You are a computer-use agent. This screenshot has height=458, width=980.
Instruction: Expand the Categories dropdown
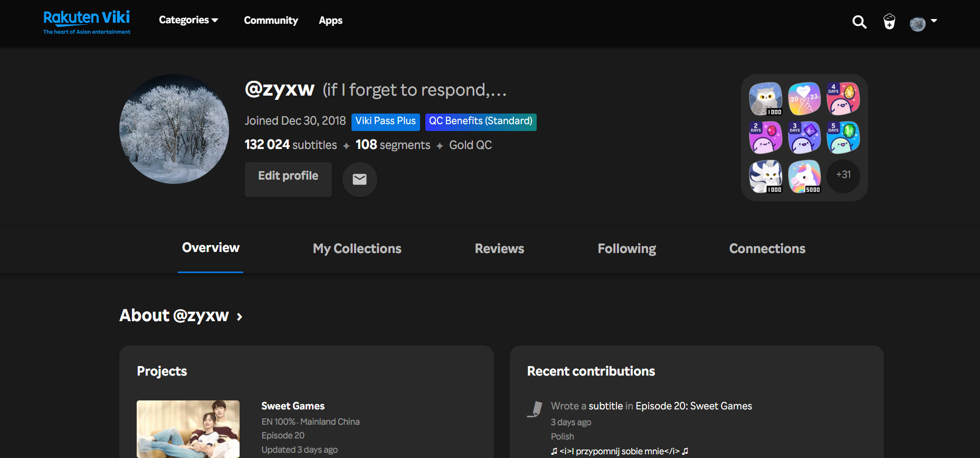pyautogui.click(x=188, y=20)
